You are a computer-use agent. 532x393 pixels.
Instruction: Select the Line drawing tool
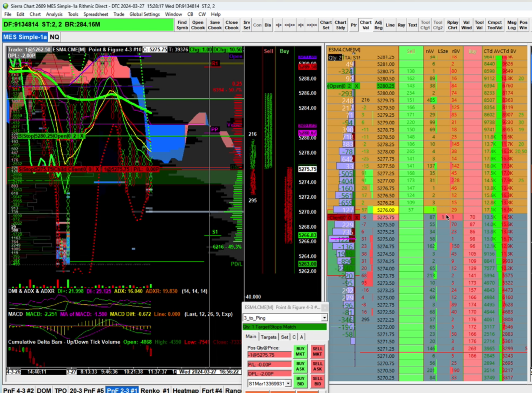click(390, 25)
